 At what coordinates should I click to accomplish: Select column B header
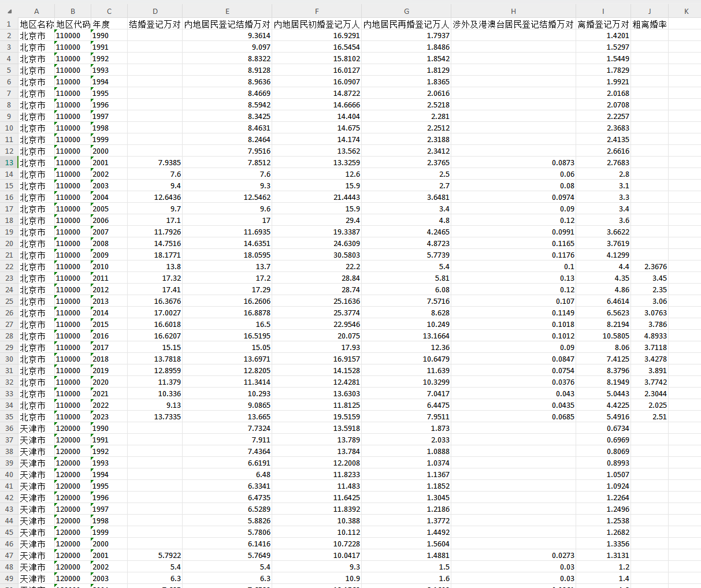(73, 12)
